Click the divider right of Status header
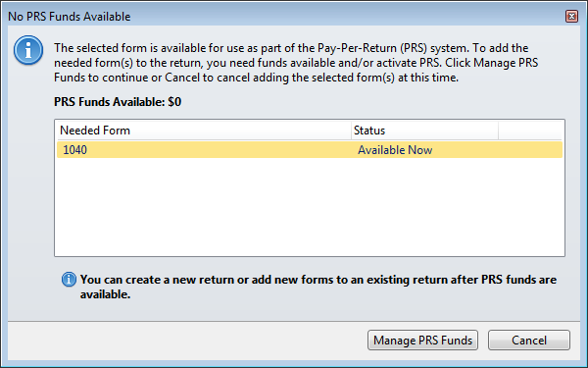 click(499, 131)
